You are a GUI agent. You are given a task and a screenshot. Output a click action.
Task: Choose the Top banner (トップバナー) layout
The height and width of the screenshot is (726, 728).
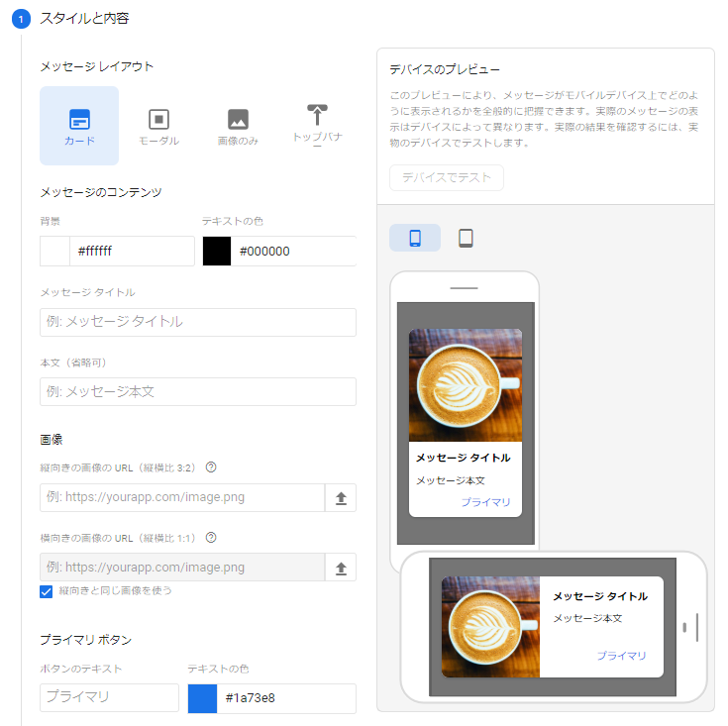[x=317, y=126]
